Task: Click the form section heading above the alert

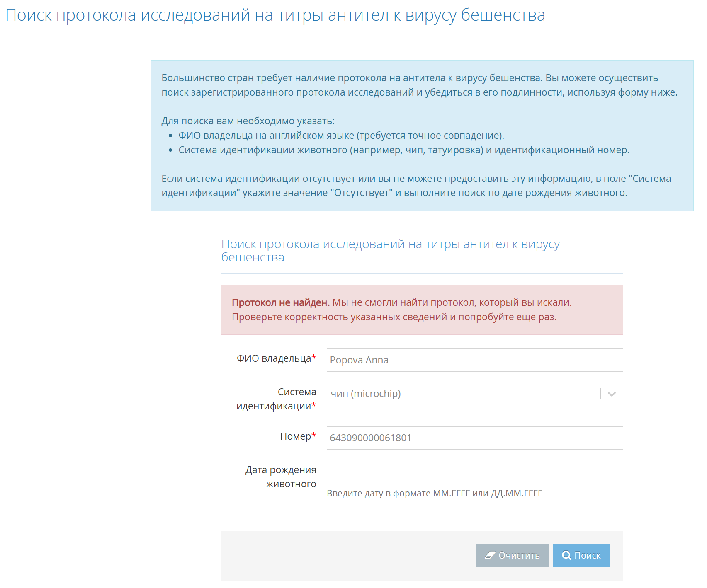Action: tap(390, 250)
